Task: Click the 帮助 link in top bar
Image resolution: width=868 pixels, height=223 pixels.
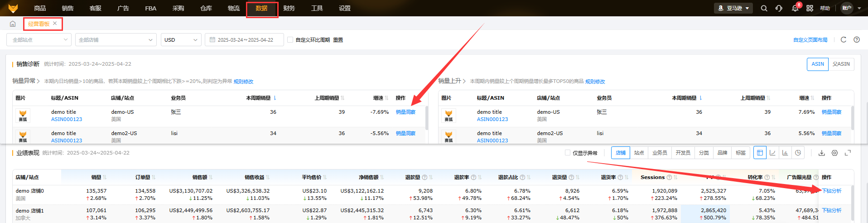Action: click(x=825, y=8)
